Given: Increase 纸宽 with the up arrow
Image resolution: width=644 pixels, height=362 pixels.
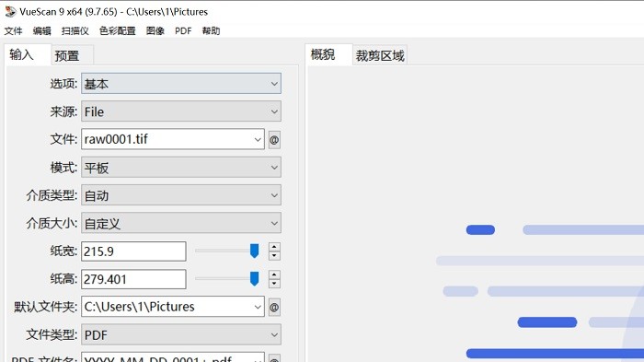Looking at the screenshot, I should point(274,247).
